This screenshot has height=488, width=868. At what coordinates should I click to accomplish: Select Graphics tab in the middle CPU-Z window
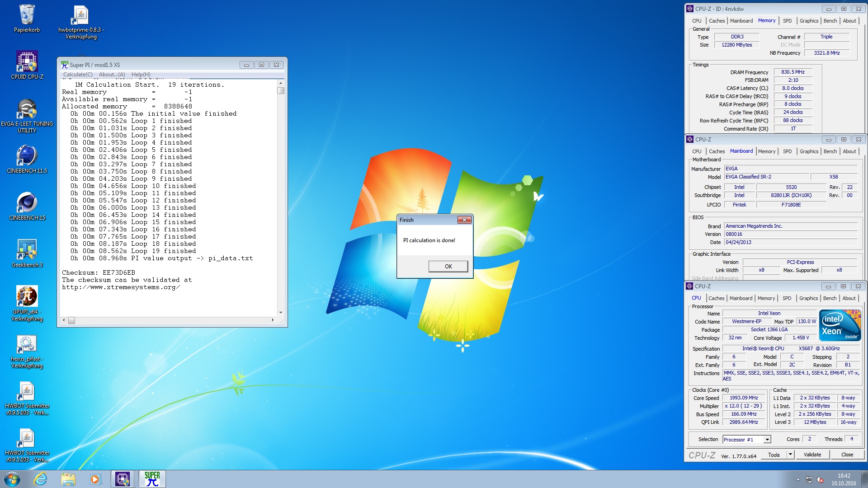[809, 151]
